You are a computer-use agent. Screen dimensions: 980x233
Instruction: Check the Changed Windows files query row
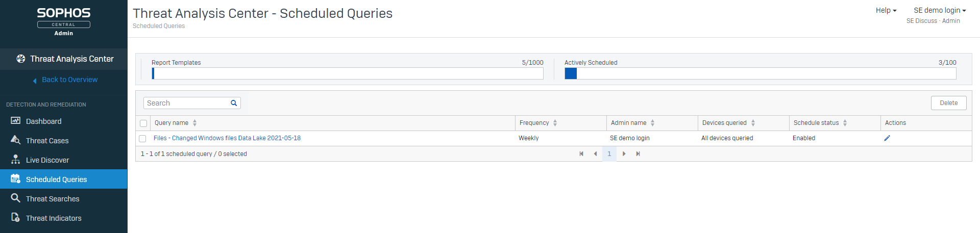[x=142, y=139]
